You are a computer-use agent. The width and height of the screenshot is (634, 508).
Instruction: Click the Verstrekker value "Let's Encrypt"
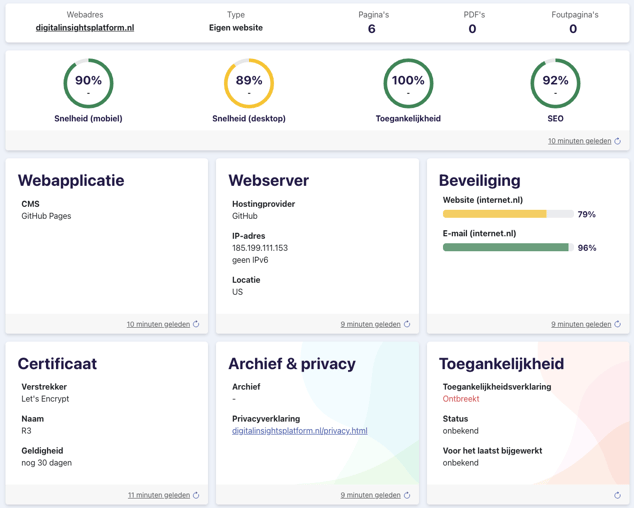point(45,399)
